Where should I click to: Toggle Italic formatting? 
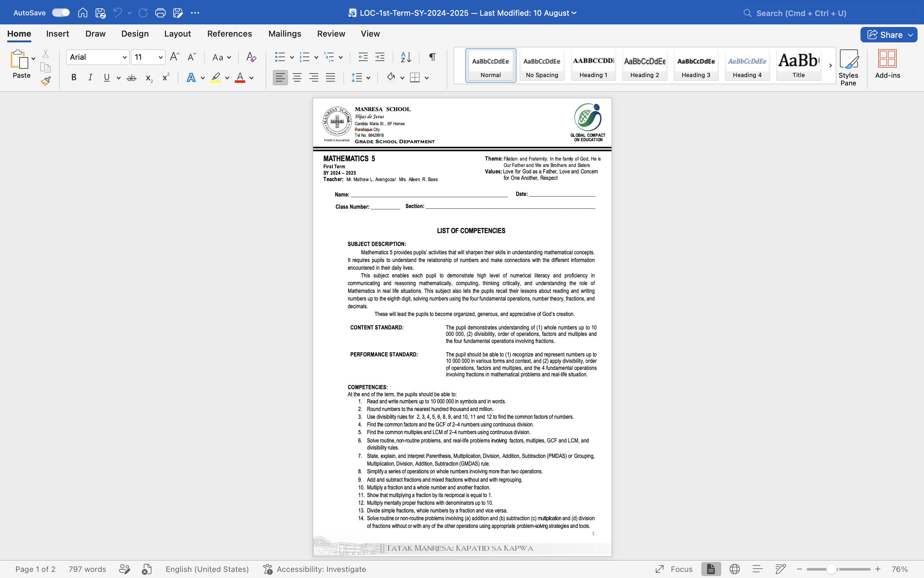(90, 78)
